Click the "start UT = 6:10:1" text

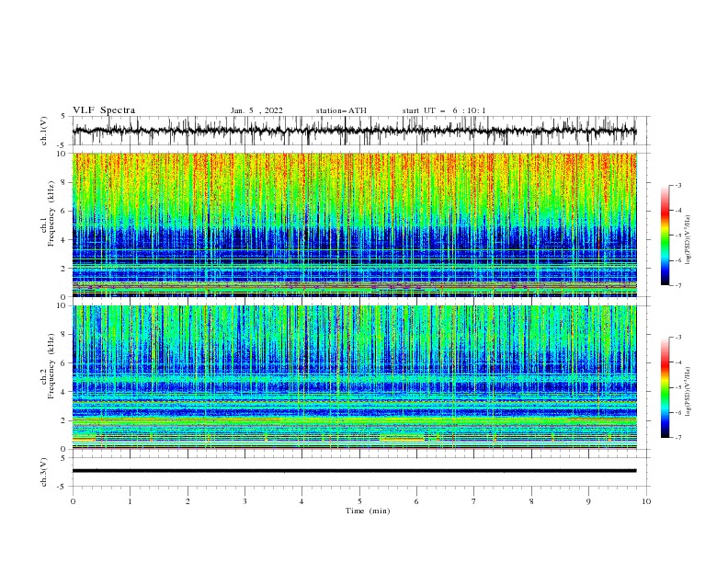[x=444, y=110]
